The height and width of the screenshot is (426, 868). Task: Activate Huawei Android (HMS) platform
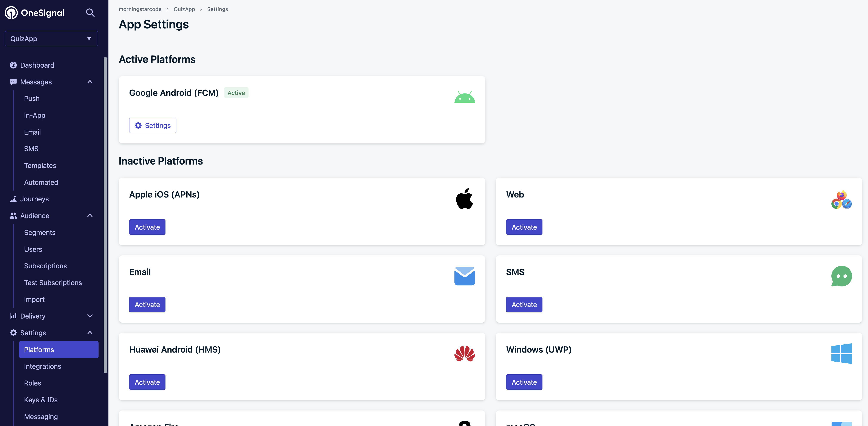[x=147, y=382]
